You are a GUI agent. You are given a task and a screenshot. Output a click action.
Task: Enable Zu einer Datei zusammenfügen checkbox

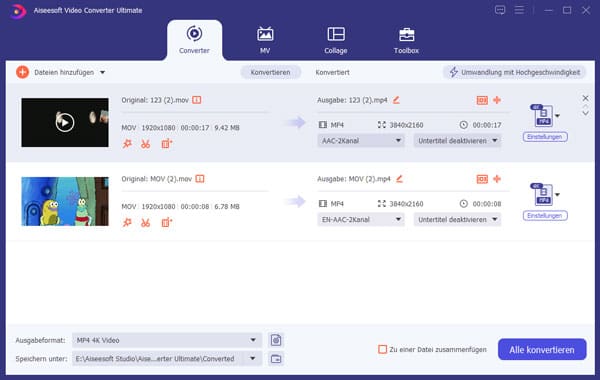[x=382, y=349]
